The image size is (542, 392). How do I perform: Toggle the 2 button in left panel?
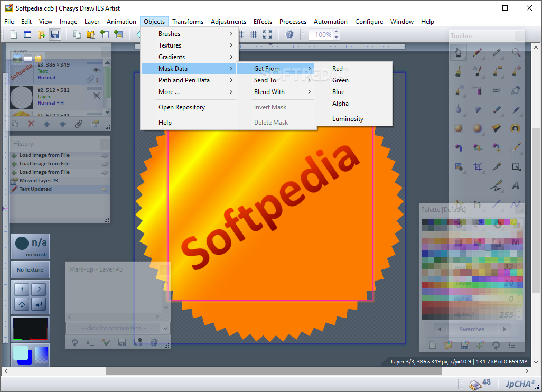coord(39,290)
